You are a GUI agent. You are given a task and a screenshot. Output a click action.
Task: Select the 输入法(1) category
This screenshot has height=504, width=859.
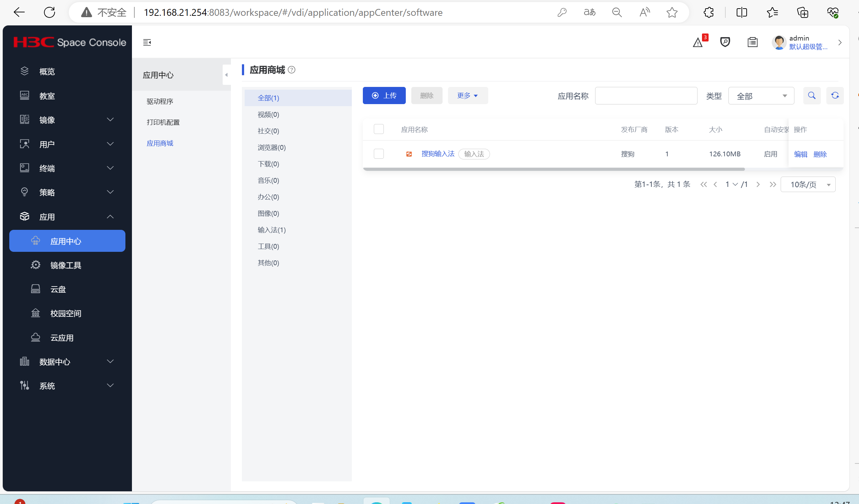tap(271, 230)
